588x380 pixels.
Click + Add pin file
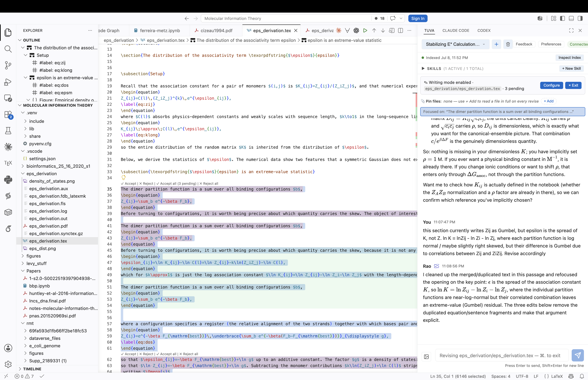point(549,101)
